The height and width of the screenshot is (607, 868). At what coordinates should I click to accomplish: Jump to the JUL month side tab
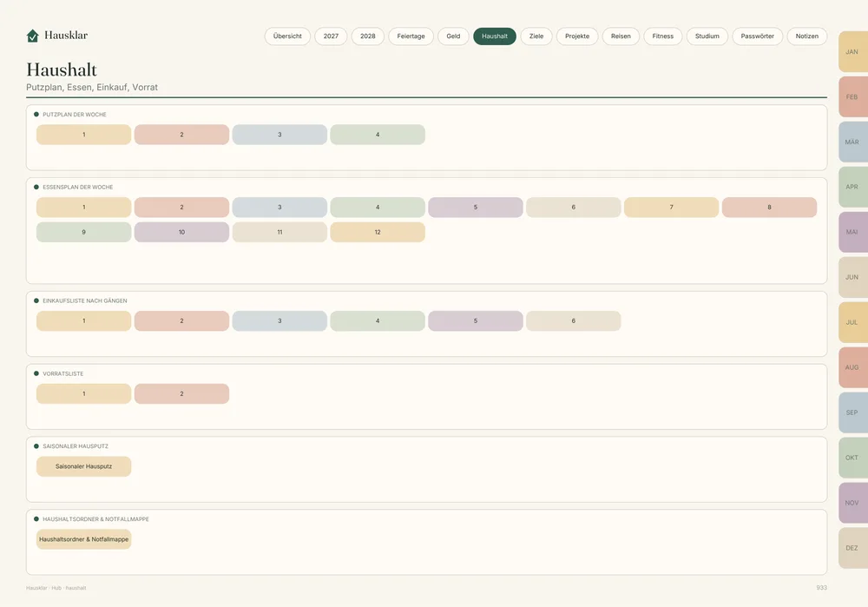(853, 322)
